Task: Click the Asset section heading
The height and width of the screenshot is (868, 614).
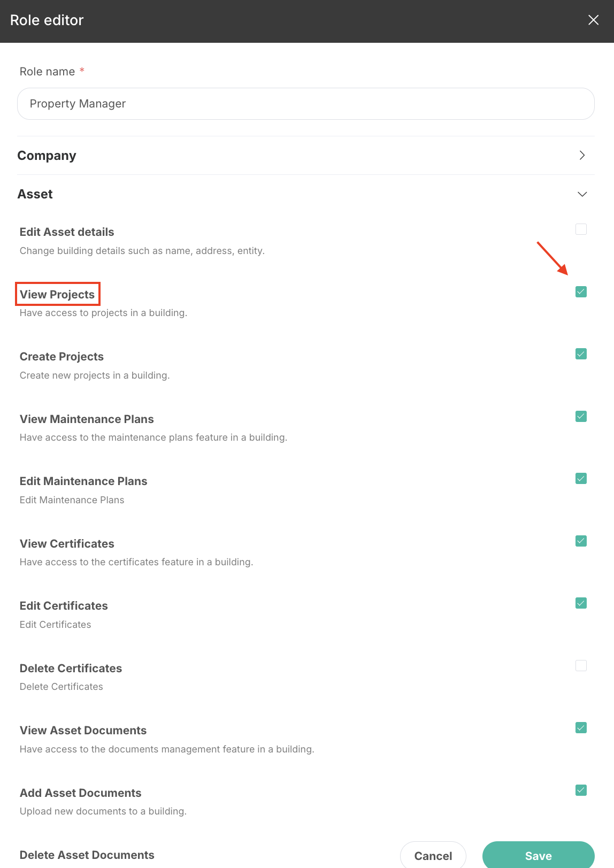Action: (x=35, y=194)
